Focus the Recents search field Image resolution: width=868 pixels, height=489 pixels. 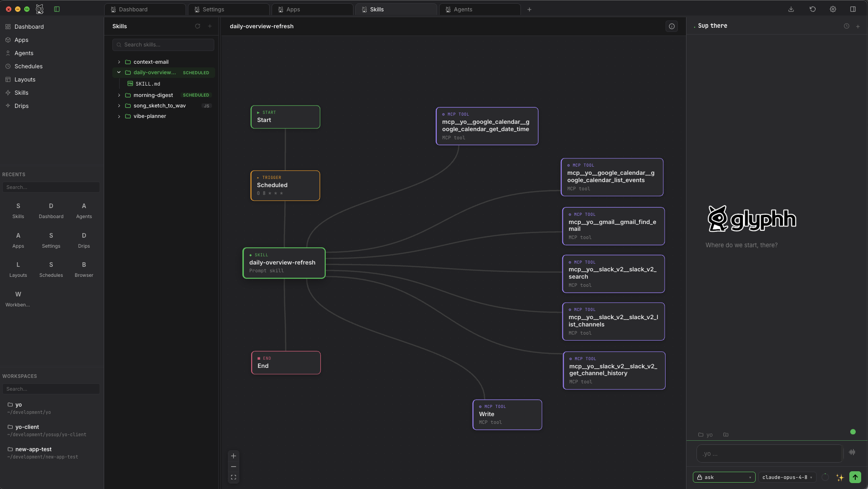pyautogui.click(x=51, y=187)
